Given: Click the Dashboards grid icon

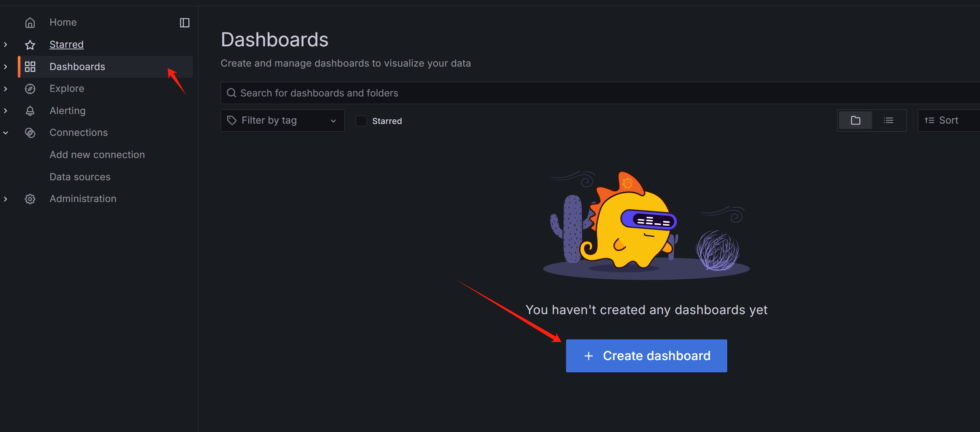Looking at the screenshot, I should tap(30, 67).
